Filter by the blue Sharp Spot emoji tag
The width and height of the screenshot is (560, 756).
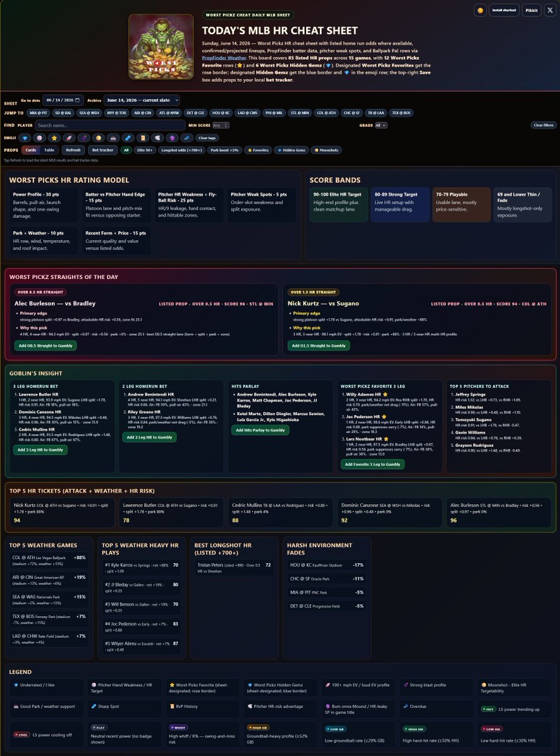[x=128, y=138]
